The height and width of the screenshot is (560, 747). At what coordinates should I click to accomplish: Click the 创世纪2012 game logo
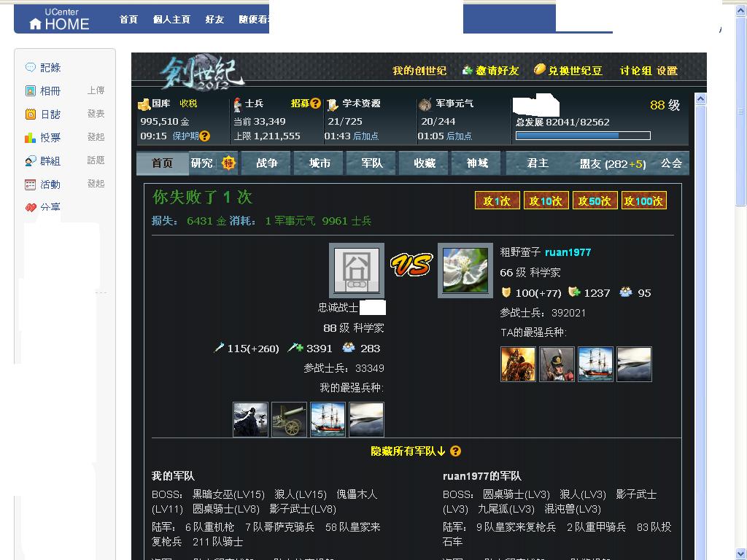pyautogui.click(x=201, y=72)
